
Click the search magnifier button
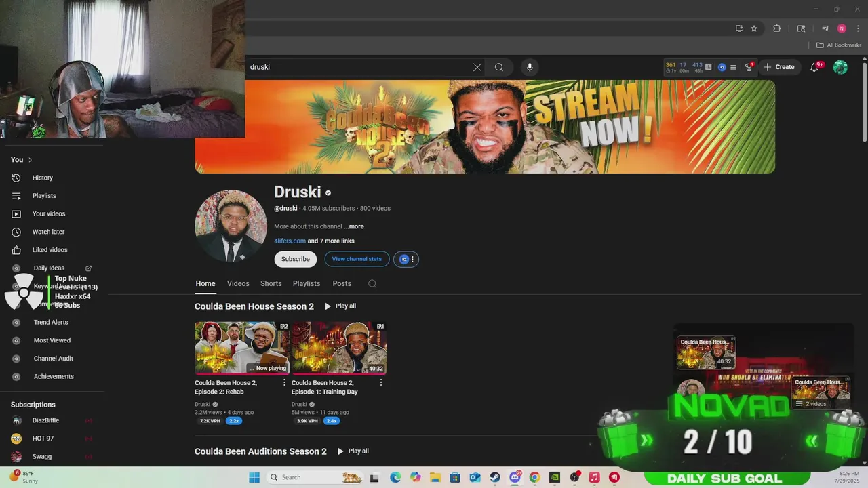click(499, 67)
